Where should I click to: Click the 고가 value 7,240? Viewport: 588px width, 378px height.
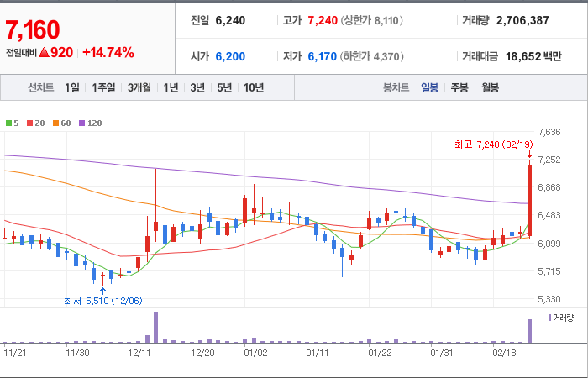323,21
